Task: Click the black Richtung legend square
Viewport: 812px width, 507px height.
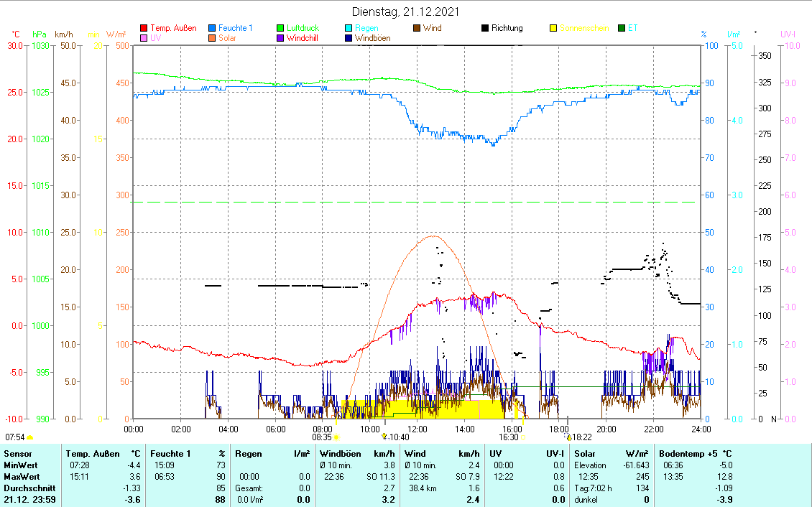Action: pyautogui.click(x=486, y=29)
